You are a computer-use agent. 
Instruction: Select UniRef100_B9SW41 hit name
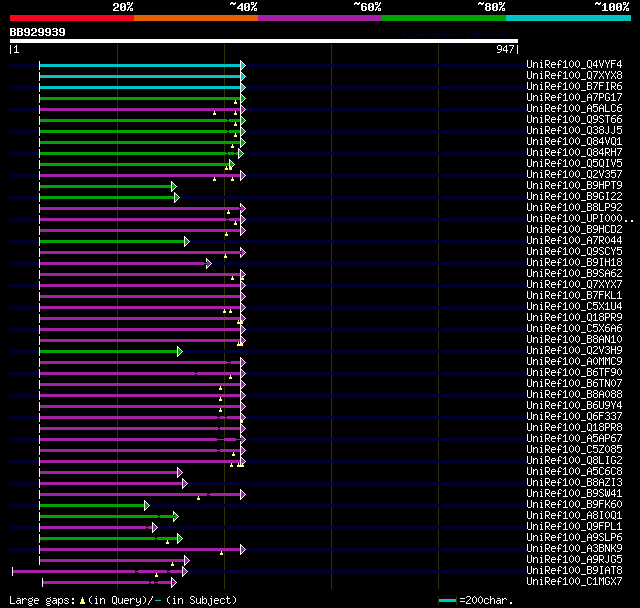click(x=574, y=494)
